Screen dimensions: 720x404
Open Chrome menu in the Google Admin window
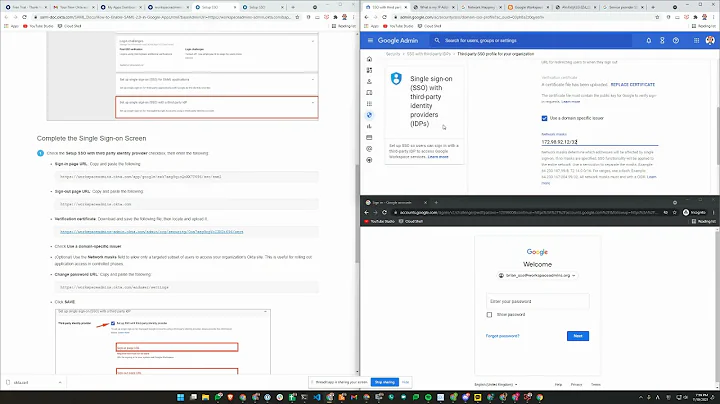[x=713, y=17]
